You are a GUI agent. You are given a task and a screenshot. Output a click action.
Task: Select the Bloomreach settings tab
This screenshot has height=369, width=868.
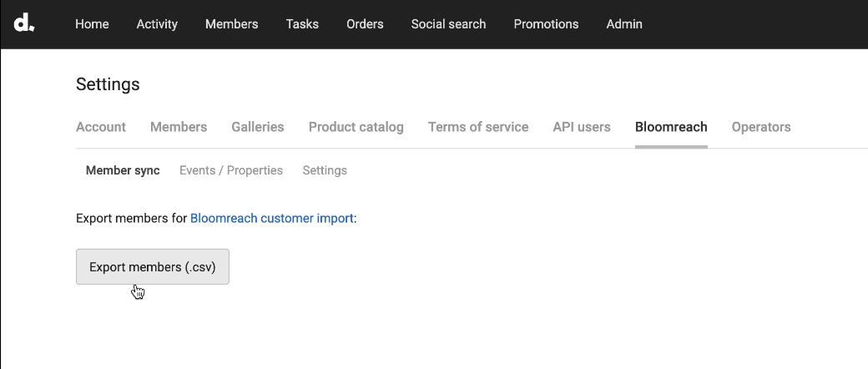pyautogui.click(x=671, y=127)
